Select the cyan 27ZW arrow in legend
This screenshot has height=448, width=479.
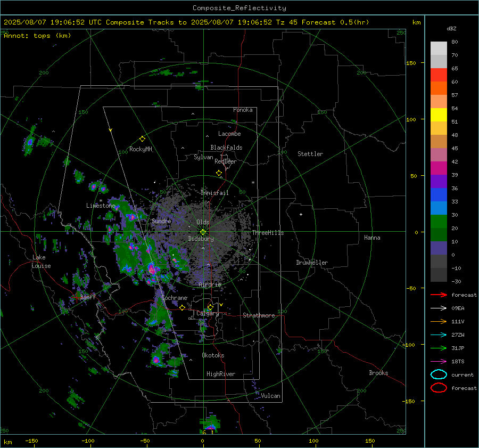[439, 335]
